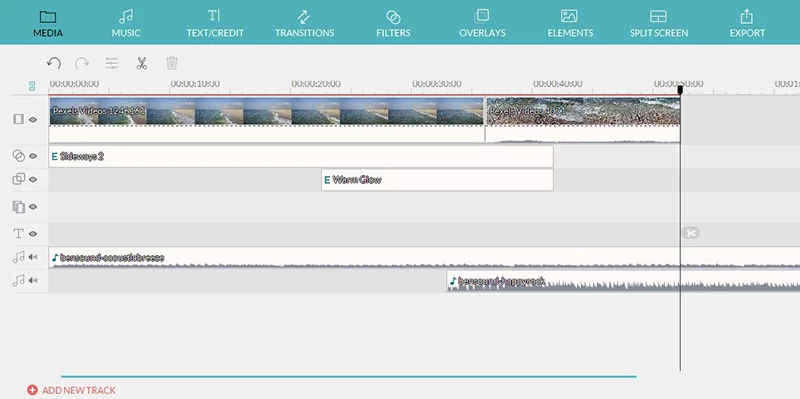Select the bensound-happyrock audio clip

(x=623, y=281)
